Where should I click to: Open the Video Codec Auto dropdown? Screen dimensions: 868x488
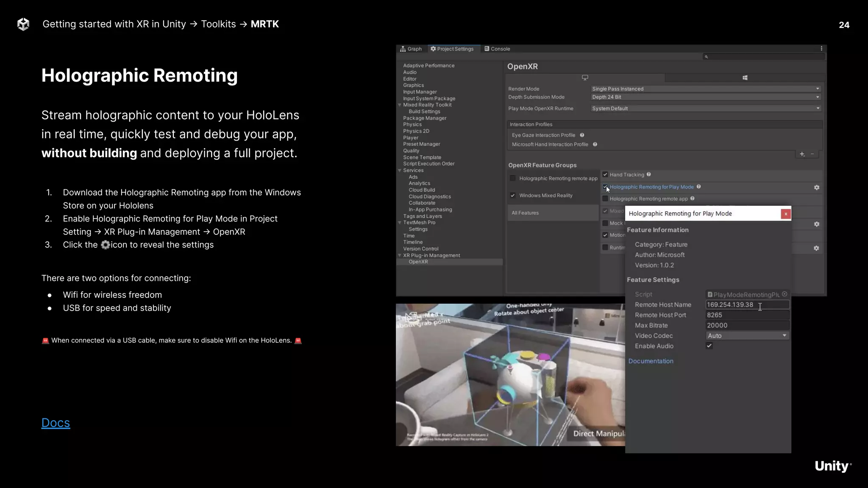(747, 335)
